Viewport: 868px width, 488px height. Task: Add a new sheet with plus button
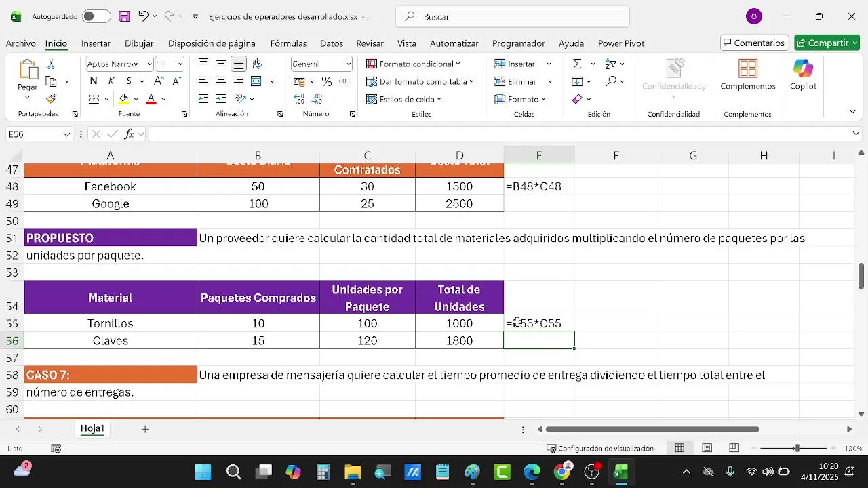[145, 429]
